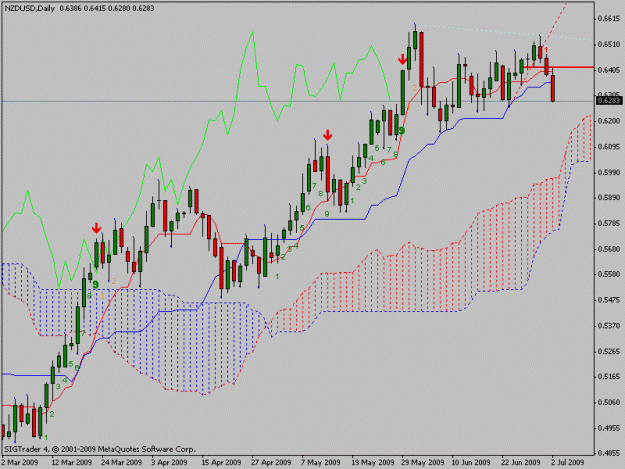
Task: Select the red down arrow beside the late-May rally candle
Action: pos(403,60)
